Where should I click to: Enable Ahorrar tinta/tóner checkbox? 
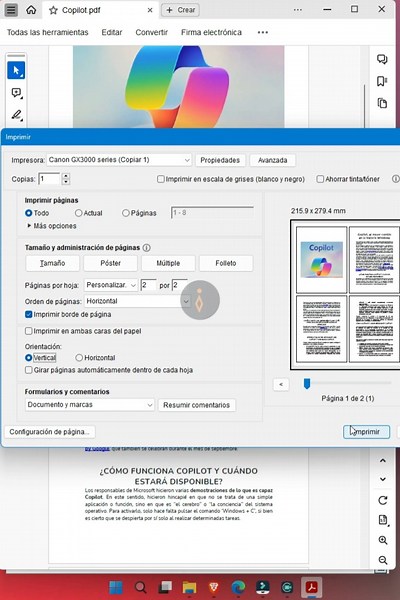[320, 179]
